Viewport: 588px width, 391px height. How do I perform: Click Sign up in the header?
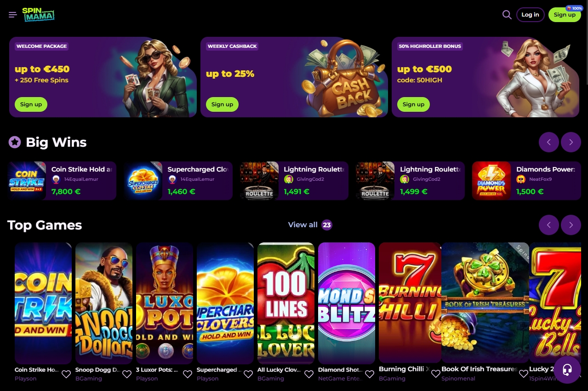565,15
